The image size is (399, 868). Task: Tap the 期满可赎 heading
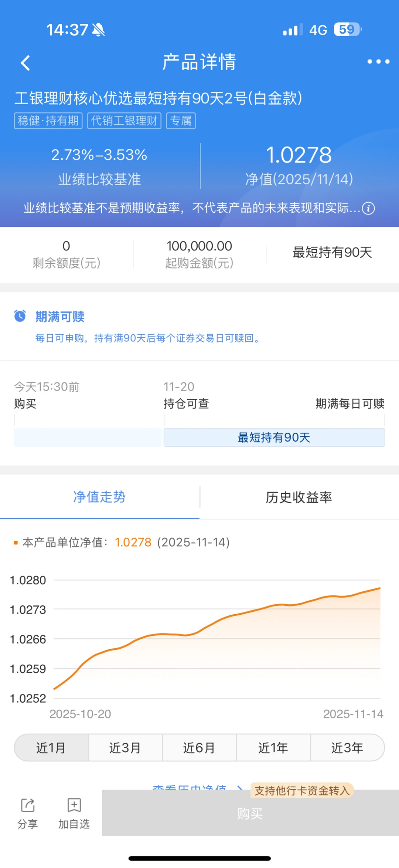[x=60, y=317]
